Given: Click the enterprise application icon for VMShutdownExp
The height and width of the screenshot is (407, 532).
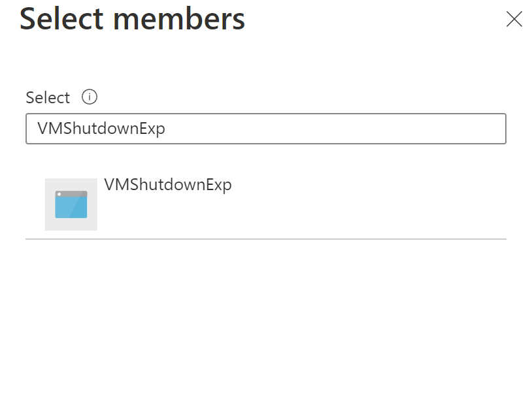Looking at the screenshot, I should (x=71, y=204).
